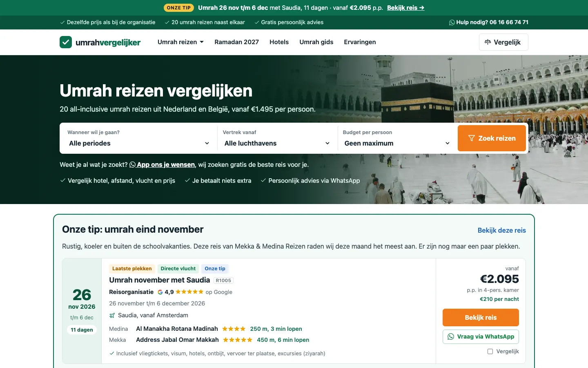Follow the Bekijk deze reis link
The width and height of the screenshot is (588, 368).
pos(501,230)
